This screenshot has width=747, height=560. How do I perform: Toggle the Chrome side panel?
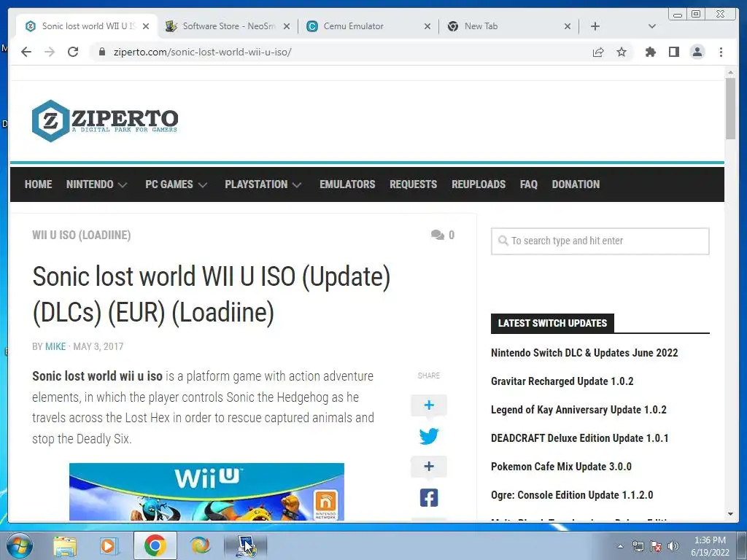[x=673, y=52]
